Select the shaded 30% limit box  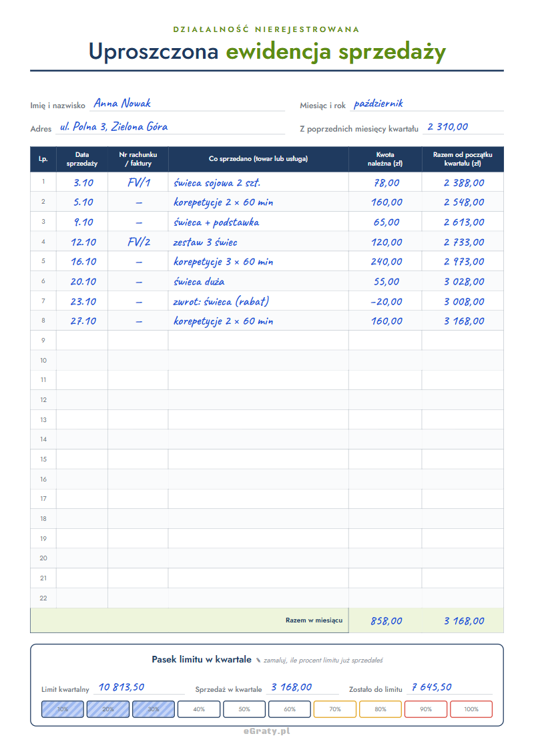pyautogui.click(x=154, y=709)
